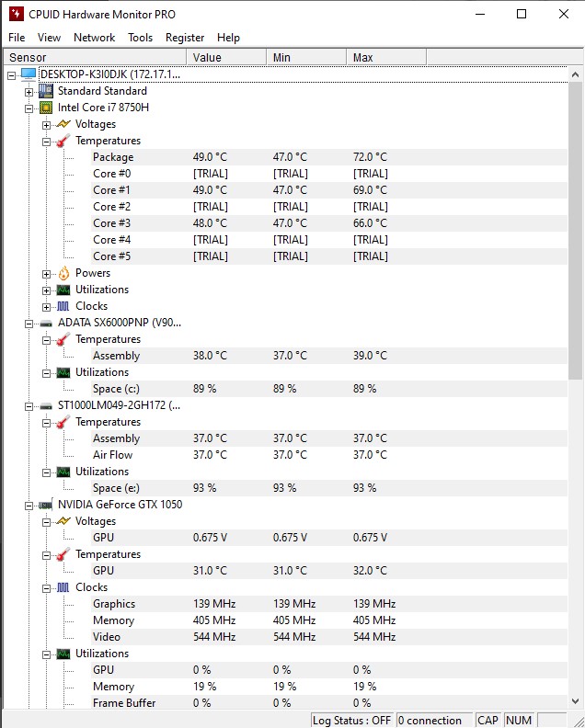
Task: Collapse the NVIDIA GeForce GTX 1050 node
Action: pyautogui.click(x=29, y=505)
